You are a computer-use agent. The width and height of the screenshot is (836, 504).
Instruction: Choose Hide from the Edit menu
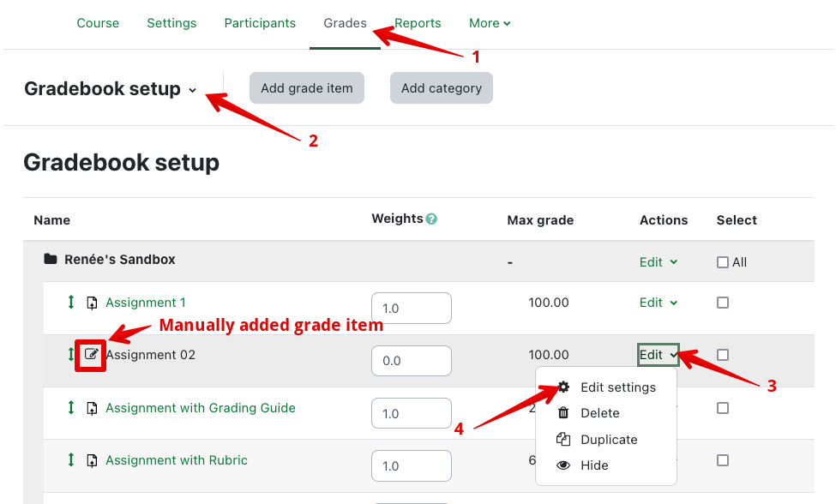594,465
